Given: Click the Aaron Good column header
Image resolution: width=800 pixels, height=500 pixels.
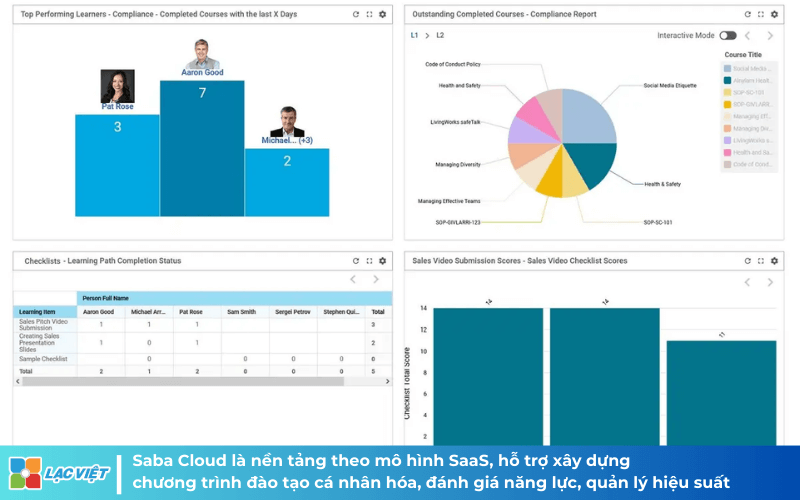Looking at the screenshot, I should 98,312.
